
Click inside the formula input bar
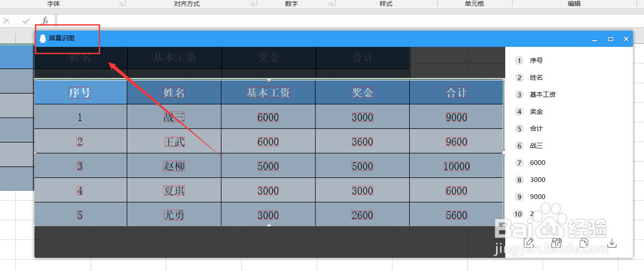tap(255, 20)
